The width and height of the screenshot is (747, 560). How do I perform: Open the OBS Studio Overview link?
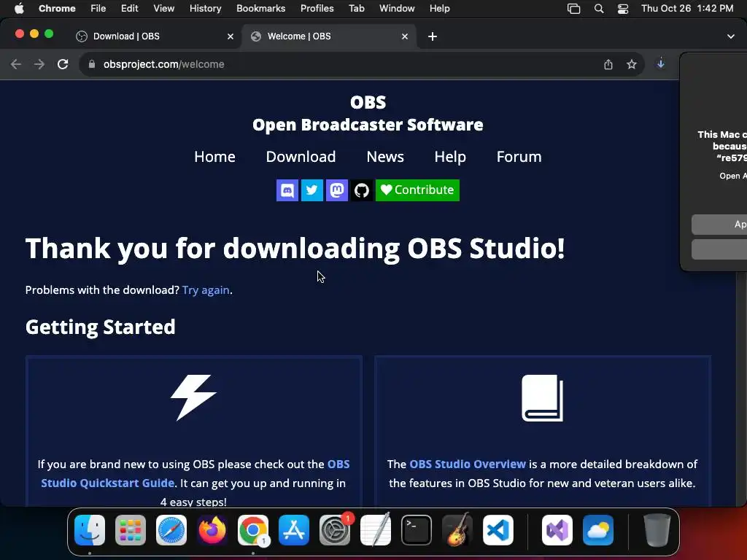point(468,464)
